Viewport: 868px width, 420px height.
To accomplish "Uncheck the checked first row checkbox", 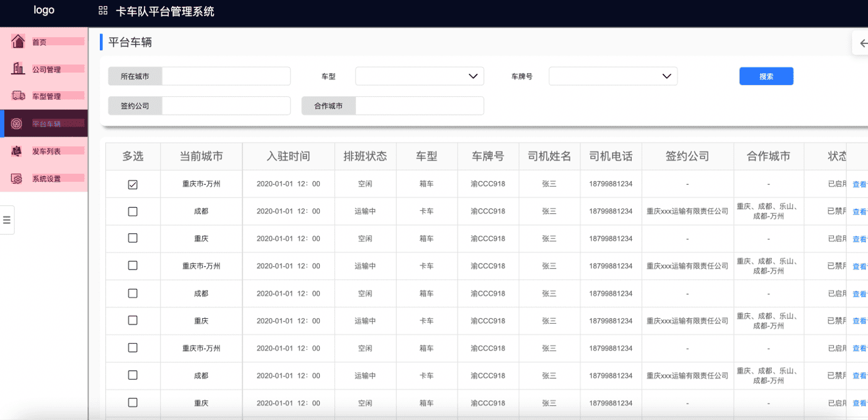I will click(133, 184).
